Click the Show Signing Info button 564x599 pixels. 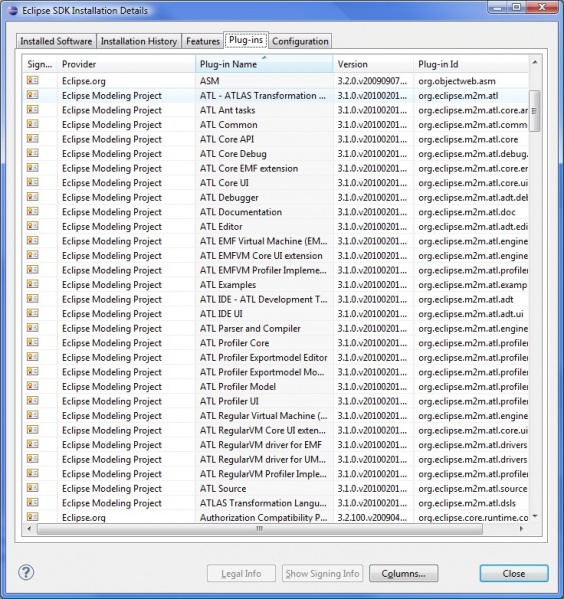click(x=323, y=573)
